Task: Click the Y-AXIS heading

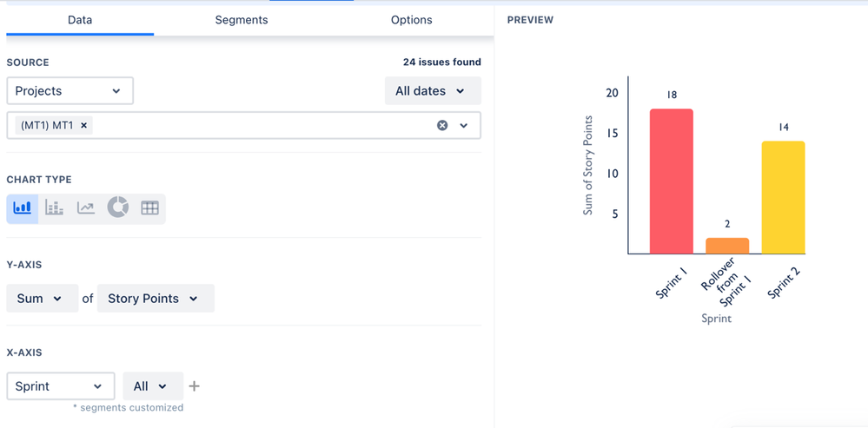Action: point(23,265)
